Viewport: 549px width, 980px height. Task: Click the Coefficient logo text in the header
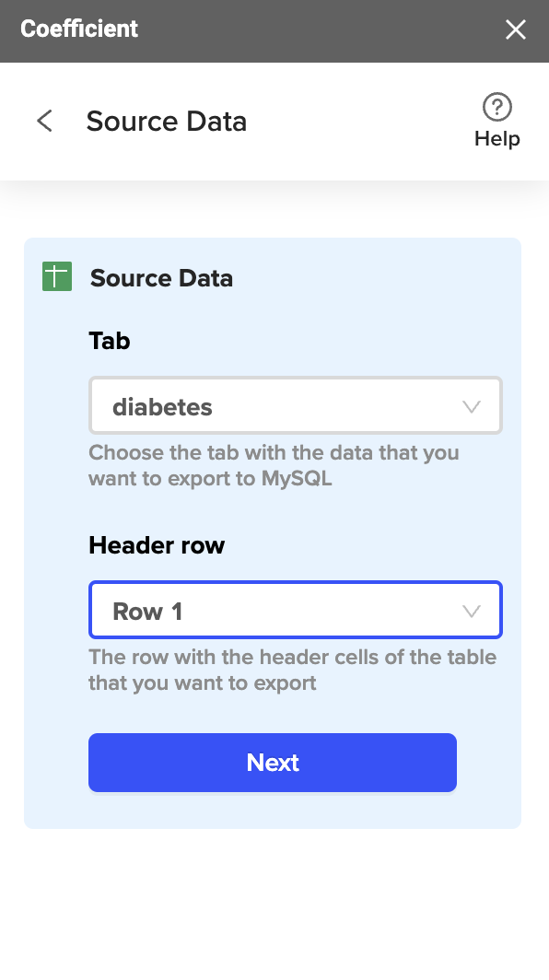78,29
